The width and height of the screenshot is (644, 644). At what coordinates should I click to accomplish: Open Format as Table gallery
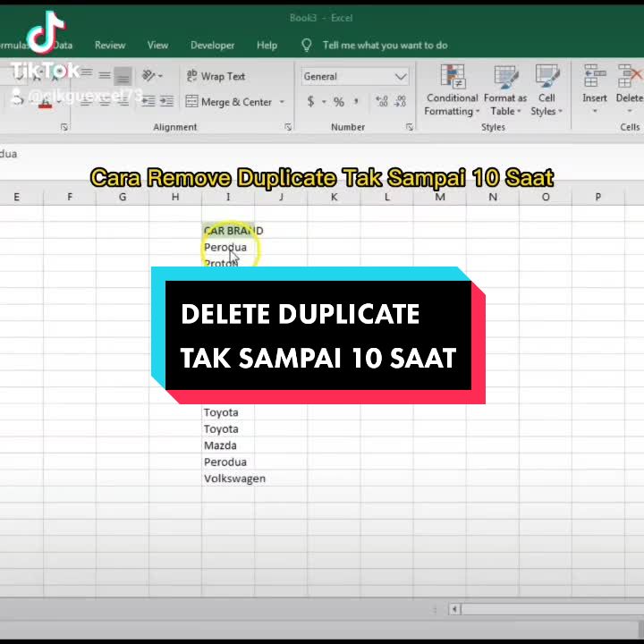[x=505, y=90]
